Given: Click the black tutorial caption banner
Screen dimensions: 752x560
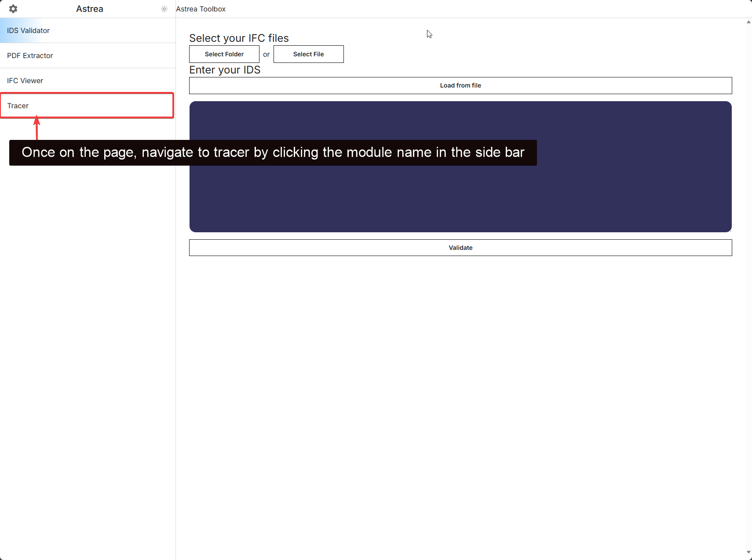Looking at the screenshot, I should (273, 153).
